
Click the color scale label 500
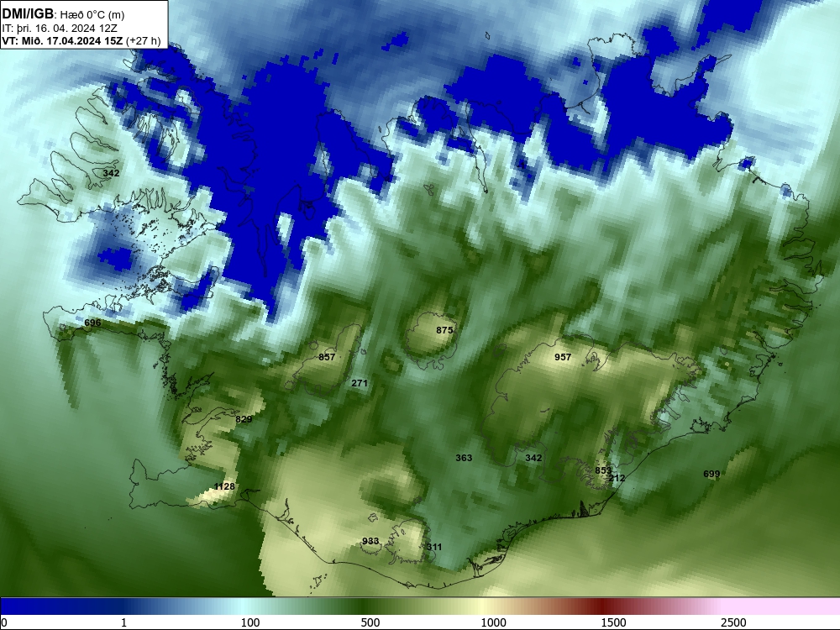370,622
